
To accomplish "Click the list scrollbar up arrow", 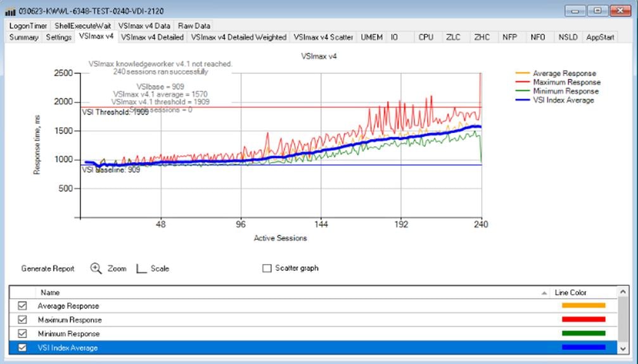I will coord(623,292).
